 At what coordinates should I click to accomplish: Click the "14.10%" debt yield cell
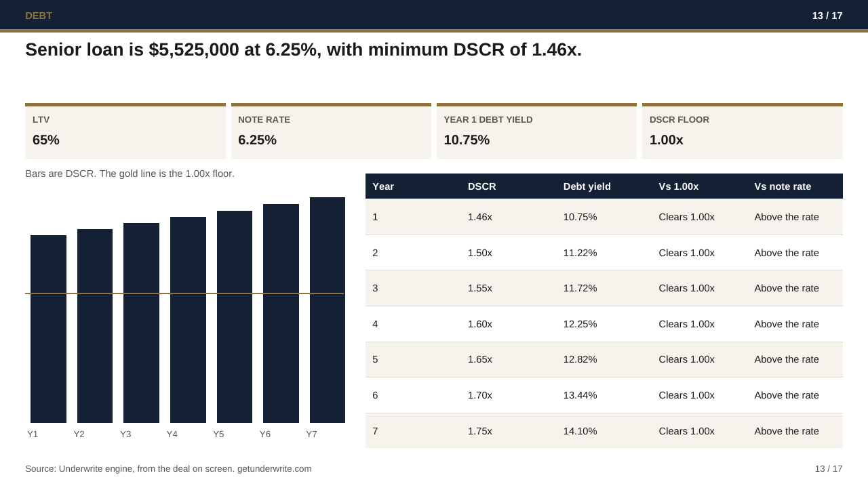coord(580,431)
